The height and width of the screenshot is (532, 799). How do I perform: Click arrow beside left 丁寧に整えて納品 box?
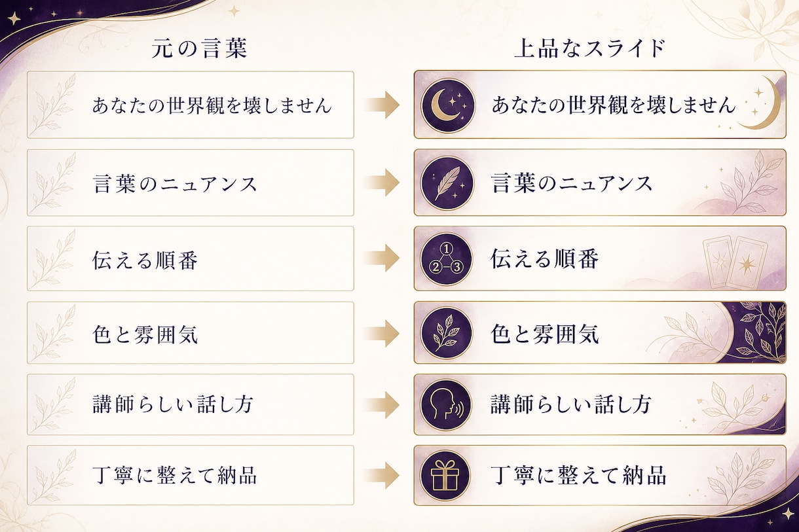[383, 475]
